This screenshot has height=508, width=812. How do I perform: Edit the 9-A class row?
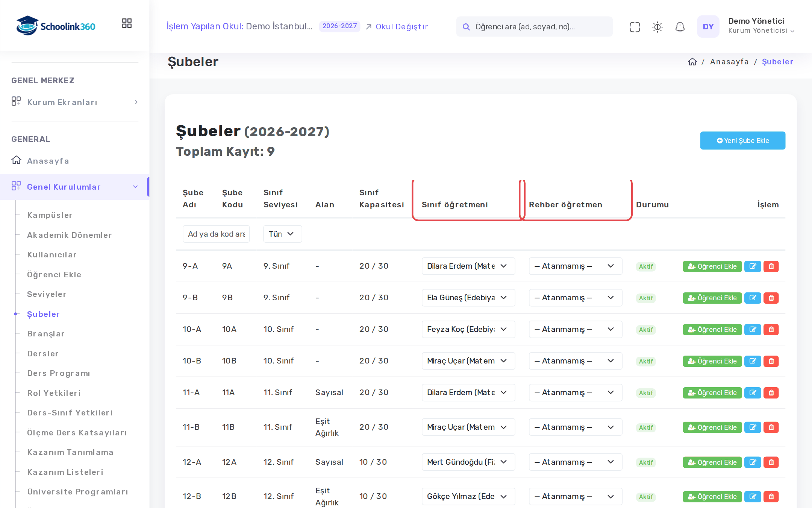pyautogui.click(x=753, y=266)
